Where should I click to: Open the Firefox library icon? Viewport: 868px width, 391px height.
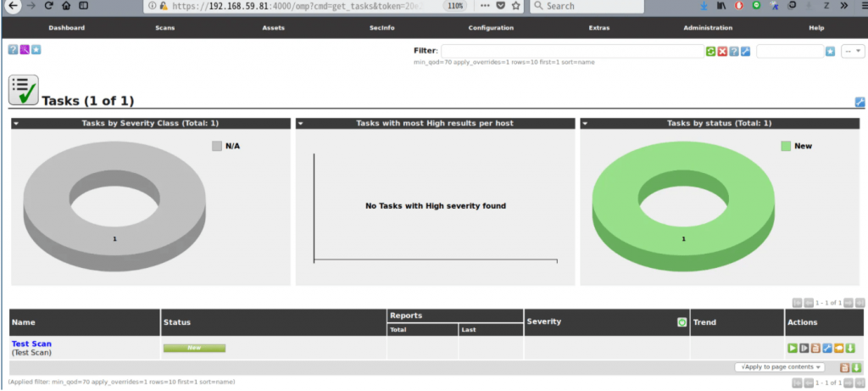pos(721,6)
